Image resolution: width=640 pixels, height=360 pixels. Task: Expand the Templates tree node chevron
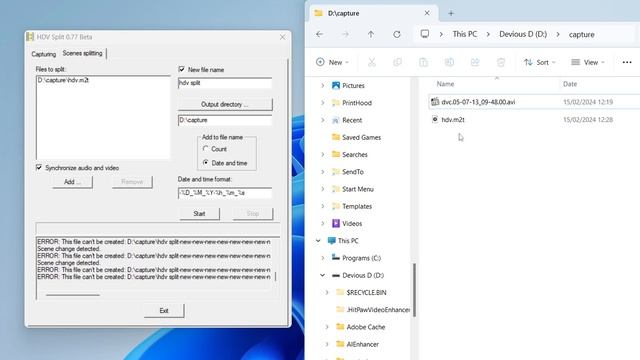[x=322, y=206]
